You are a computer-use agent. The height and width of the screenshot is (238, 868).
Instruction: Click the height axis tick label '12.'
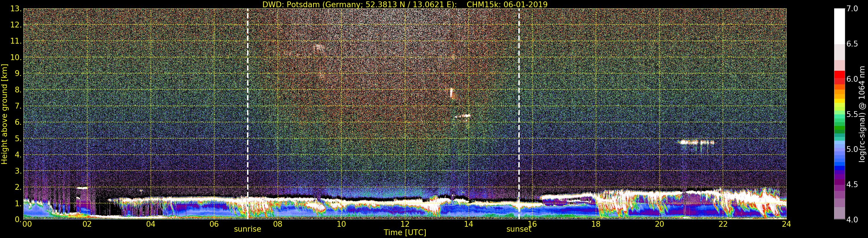coord(16,25)
